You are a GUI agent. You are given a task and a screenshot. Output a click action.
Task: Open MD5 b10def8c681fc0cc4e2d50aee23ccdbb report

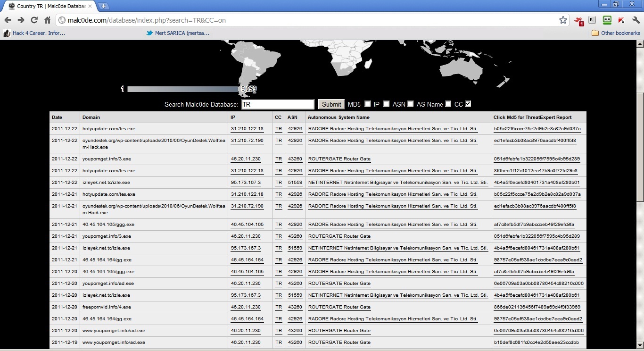point(537,342)
